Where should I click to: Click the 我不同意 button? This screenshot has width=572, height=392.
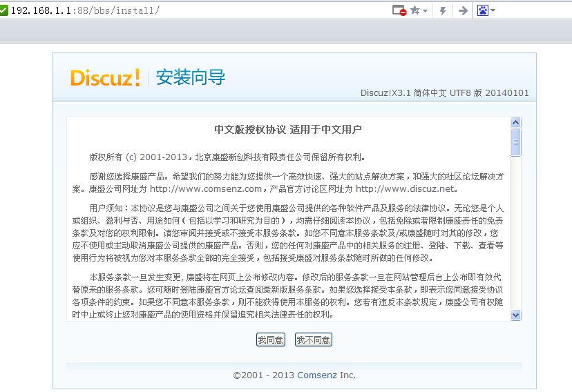point(314,340)
